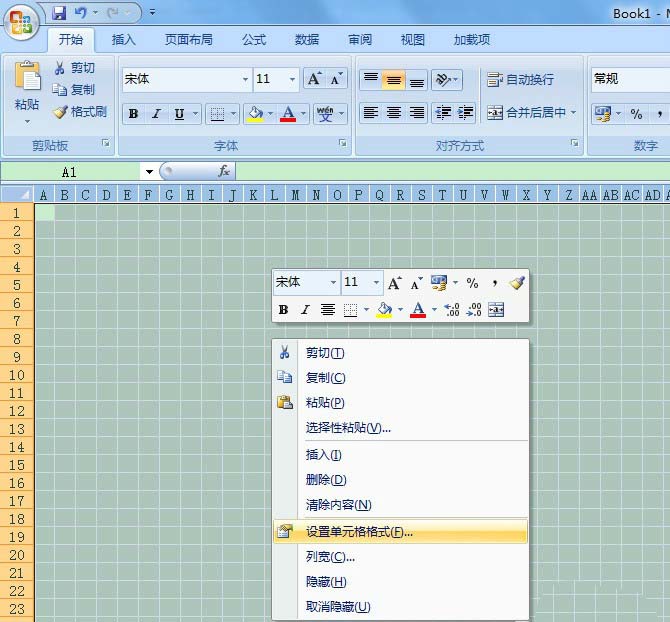Screen dimensions: 670x622
Task: Open number format 常规 combo box
Action: tap(631, 79)
